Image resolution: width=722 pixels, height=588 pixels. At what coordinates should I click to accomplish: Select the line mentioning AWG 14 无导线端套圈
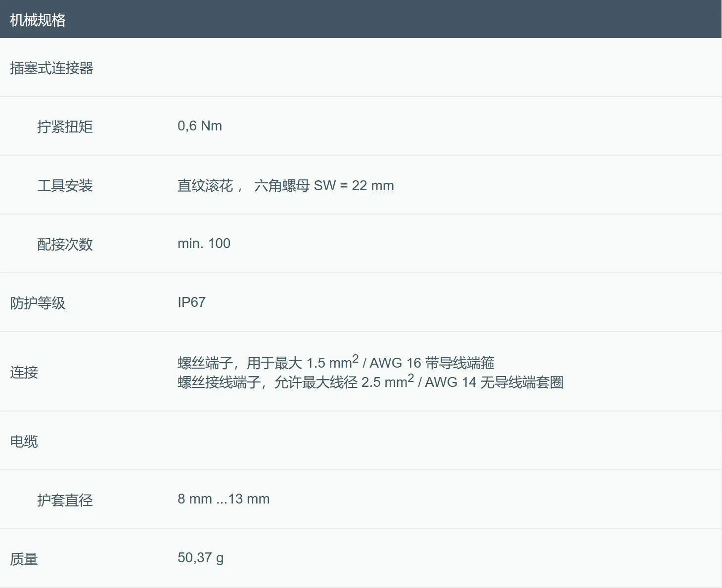click(x=370, y=381)
